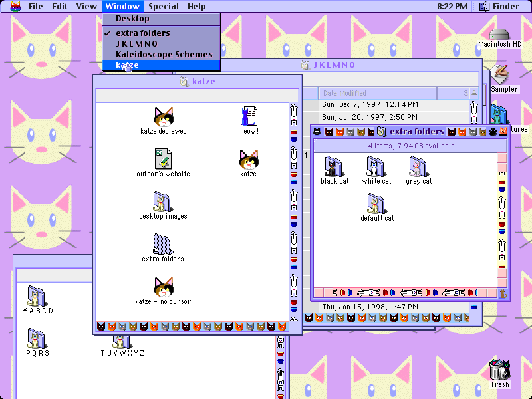Choose the checked extra folders menu entry
Screen dimensions: 532x399
(162, 33)
